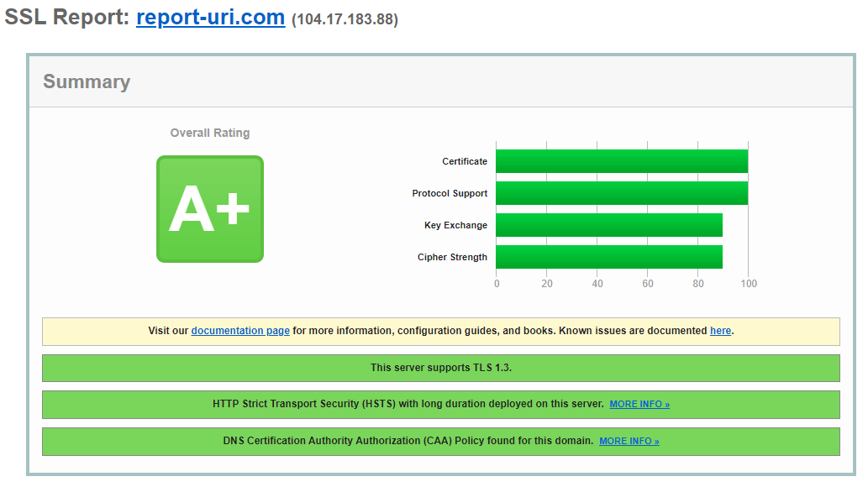
Task: Click the '100' axis value
Action: click(749, 284)
